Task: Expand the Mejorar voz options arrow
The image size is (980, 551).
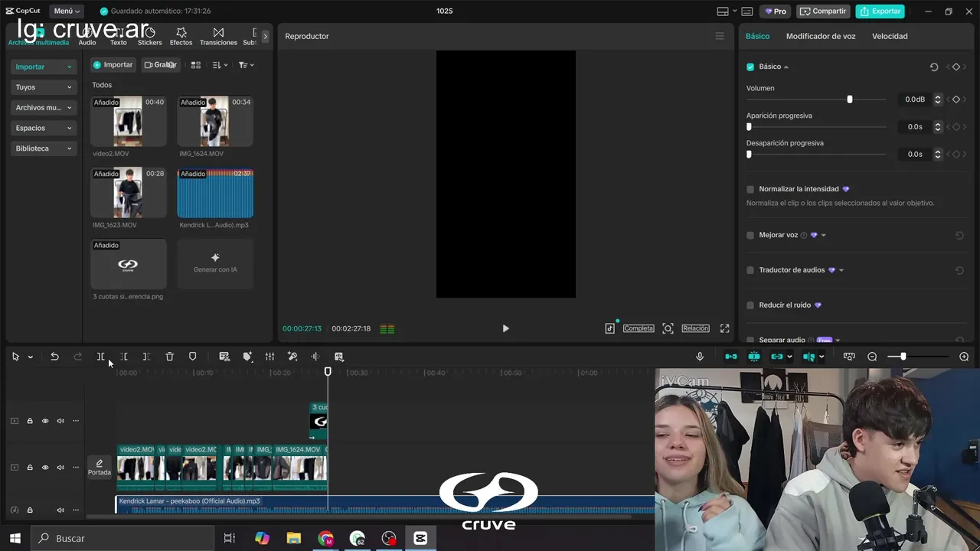Action: coord(823,235)
